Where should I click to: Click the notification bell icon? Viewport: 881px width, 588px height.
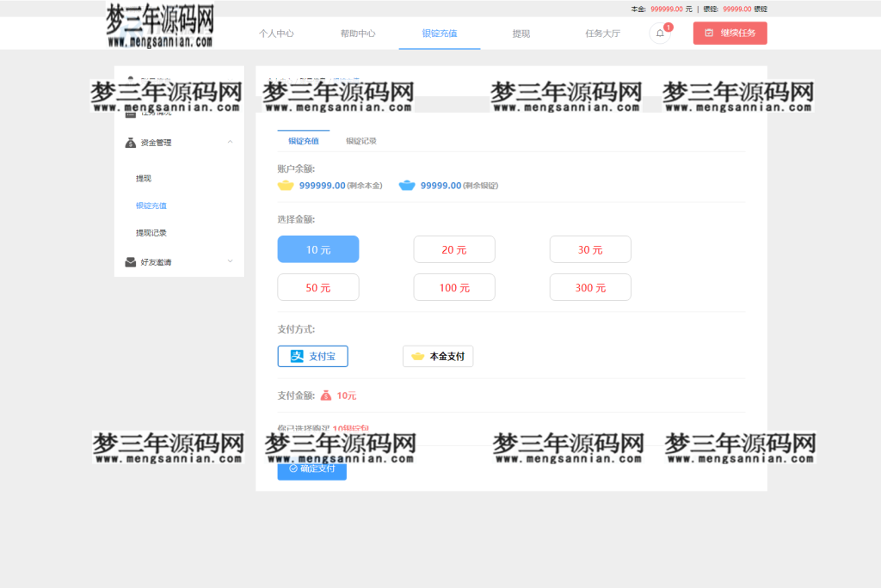tap(659, 33)
